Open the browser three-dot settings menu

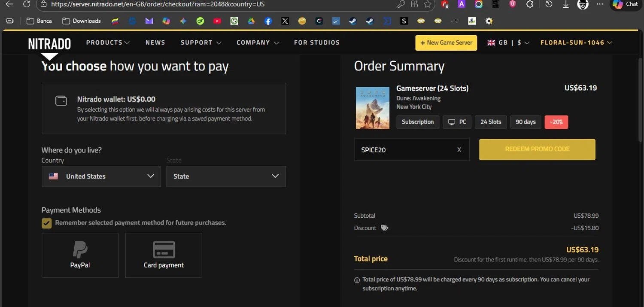[x=600, y=4]
